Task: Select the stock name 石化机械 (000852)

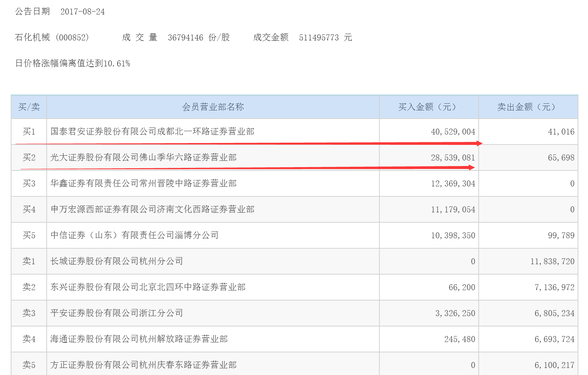Action: click(x=52, y=37)
